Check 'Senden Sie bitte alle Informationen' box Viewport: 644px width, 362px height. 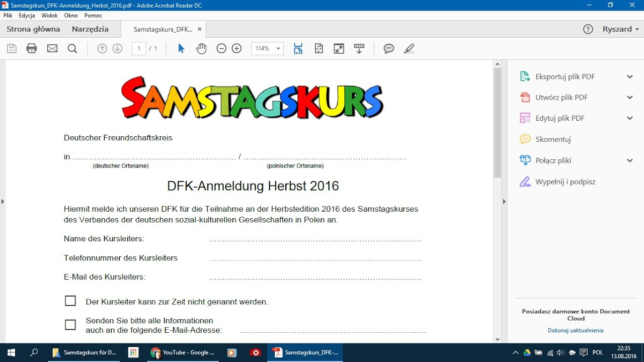pos(70,325)
